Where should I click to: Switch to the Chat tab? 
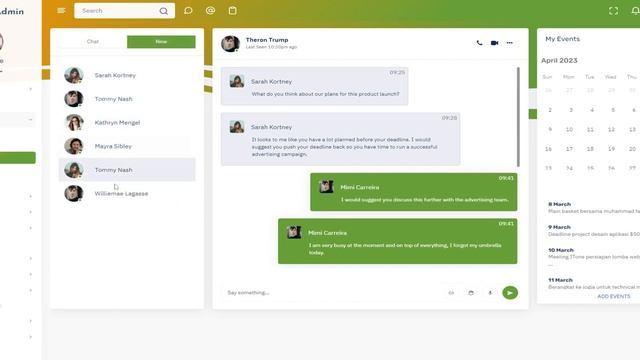(x=93, y=42)
